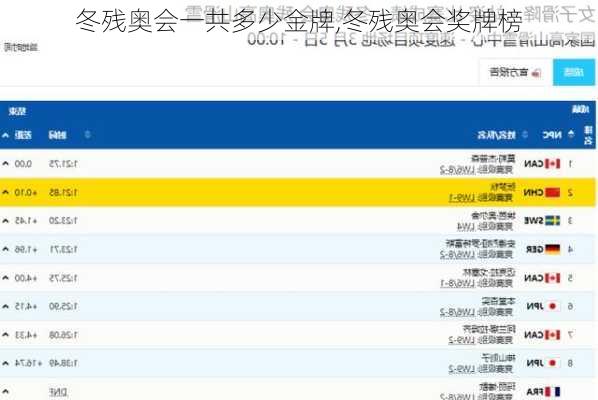The height and width of the screenshot is (400, 598).
Task: Click the Germany flag in the rank 4 row
Action: tap(552, 249)
